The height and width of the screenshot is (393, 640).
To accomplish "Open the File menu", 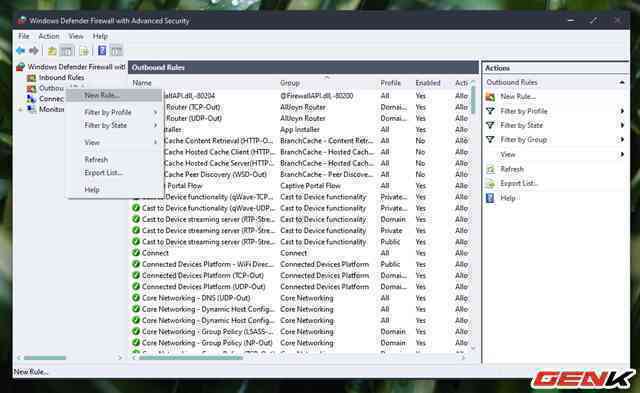I will pyautogui.click(x=24, y=36).
